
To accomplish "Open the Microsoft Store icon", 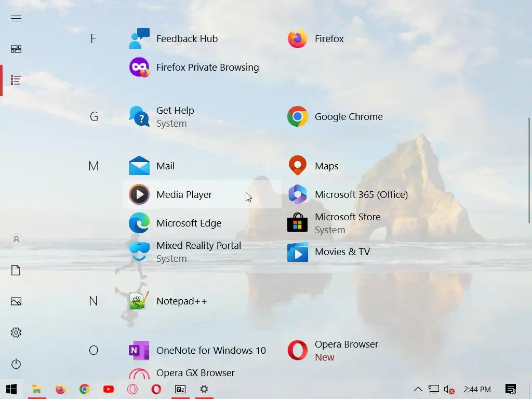I will tap(298, 222).
